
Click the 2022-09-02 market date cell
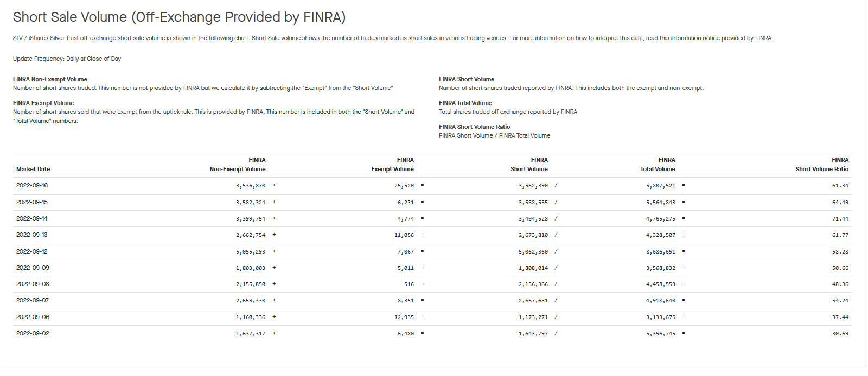[33, 333]
